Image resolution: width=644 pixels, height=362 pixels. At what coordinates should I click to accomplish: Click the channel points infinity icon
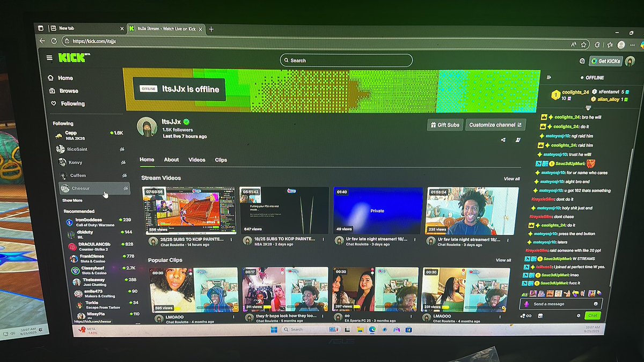[526, 315]
